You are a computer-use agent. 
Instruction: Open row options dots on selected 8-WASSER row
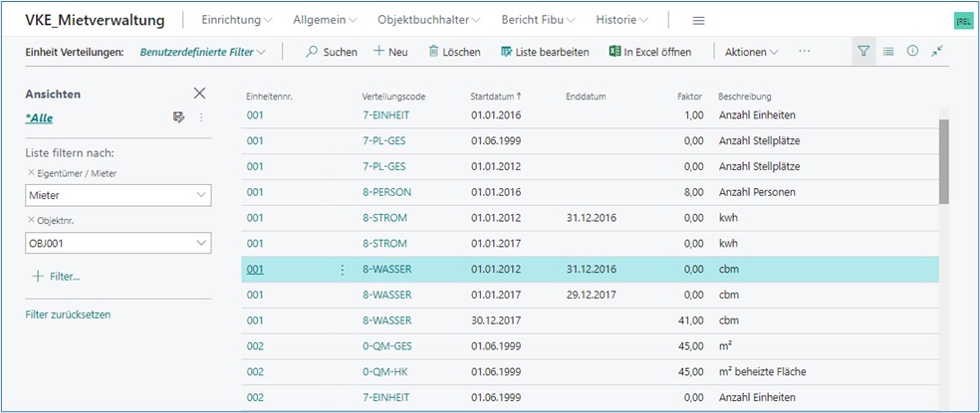tap(342, 270)
